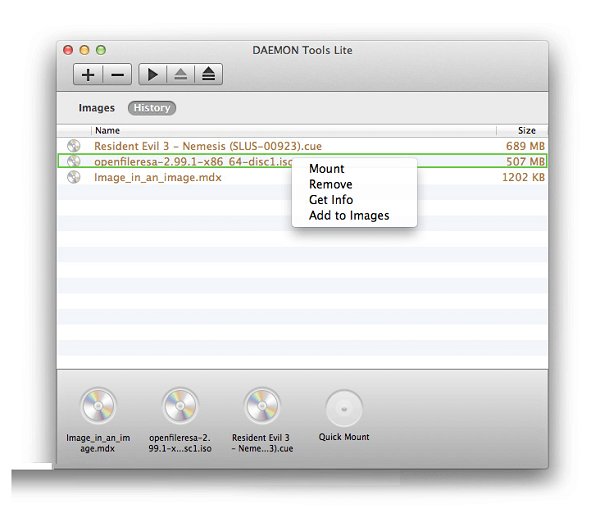Minimize window with the yellow button
The width and height of the screenshot is (600, 522).
(85, 50)
